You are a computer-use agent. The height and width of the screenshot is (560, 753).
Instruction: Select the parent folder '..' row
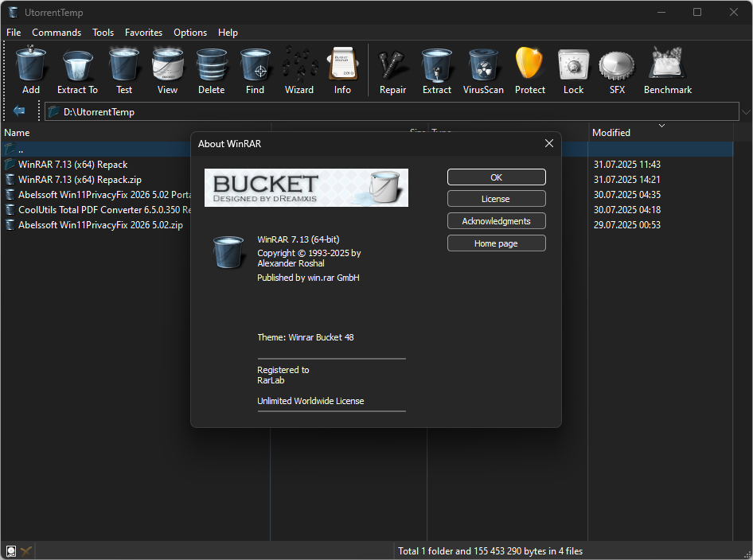[x=96, y=150]
